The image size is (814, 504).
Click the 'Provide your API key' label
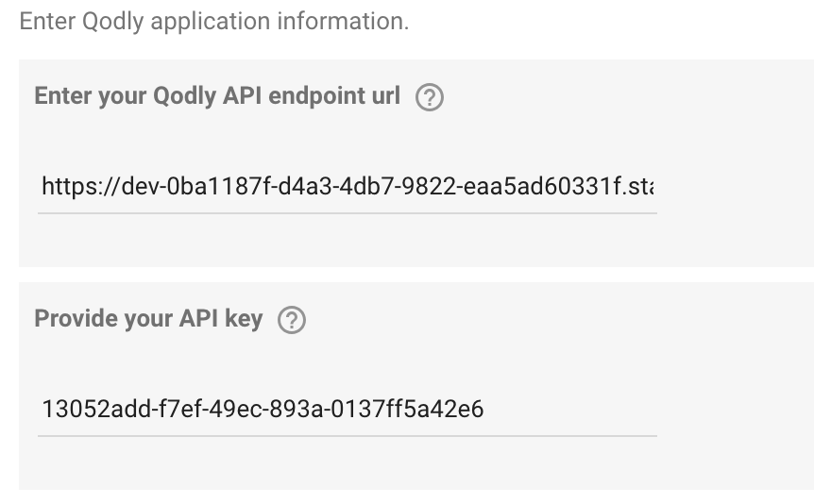(x=148, y=318)
